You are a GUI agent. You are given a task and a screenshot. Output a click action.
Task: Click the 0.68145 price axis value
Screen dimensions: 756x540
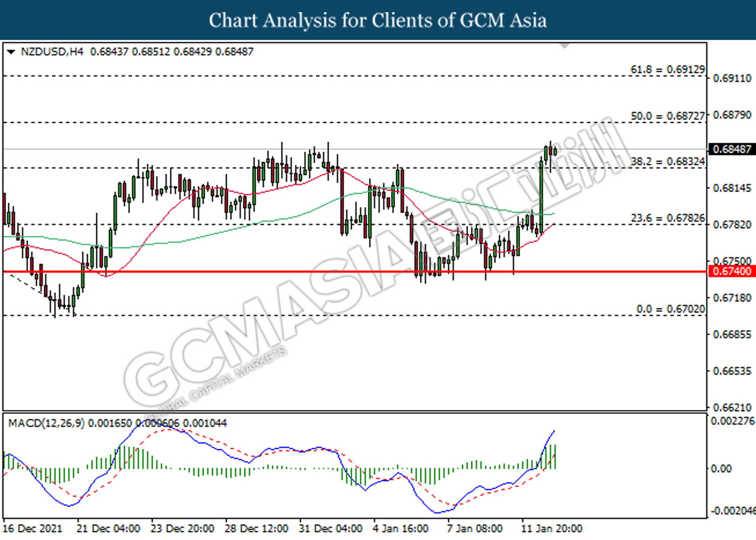tap(732, 188)
